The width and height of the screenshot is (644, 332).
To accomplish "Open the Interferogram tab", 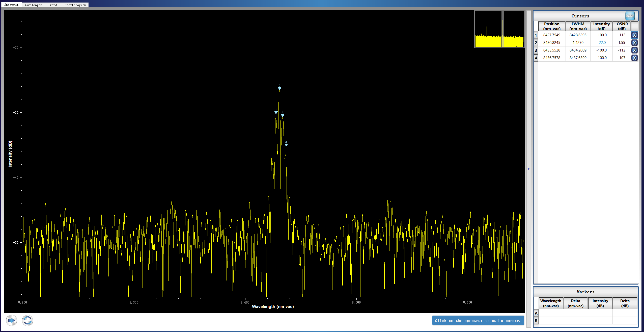I will [74, 5].
